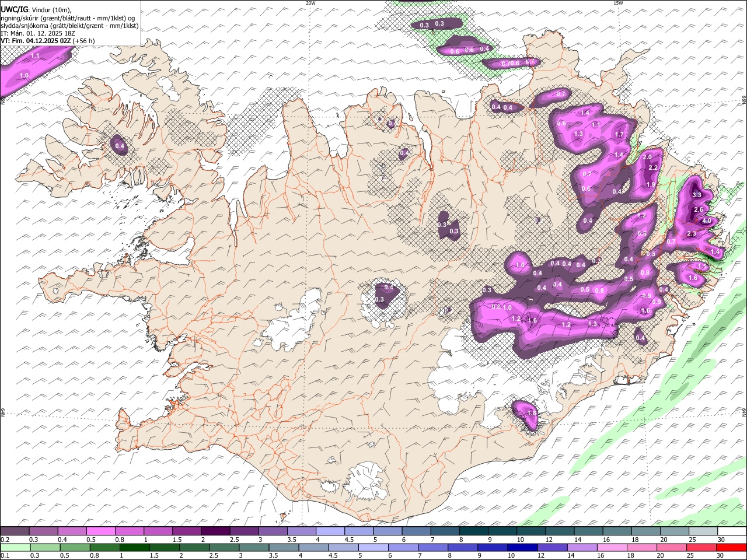Select the lavender upper-row swatch between 4 and 4.5
747x560 pixels.
(x=330, y=531)
